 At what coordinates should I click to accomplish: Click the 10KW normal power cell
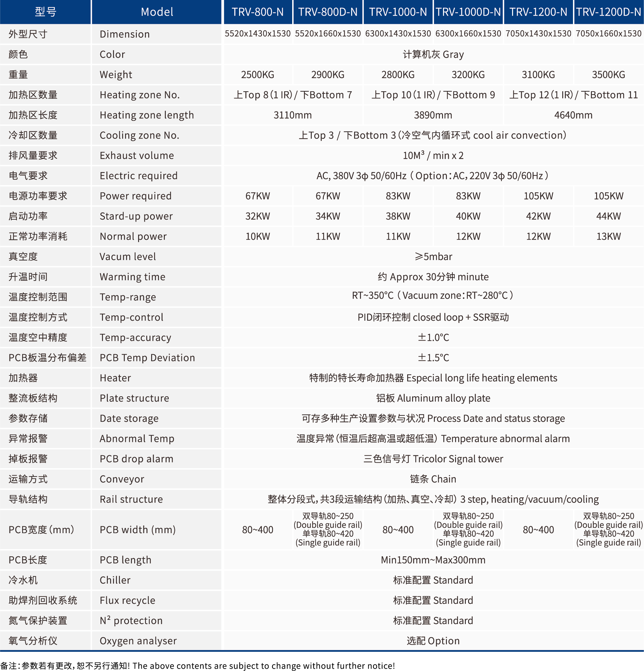click(x=258, y=236)
